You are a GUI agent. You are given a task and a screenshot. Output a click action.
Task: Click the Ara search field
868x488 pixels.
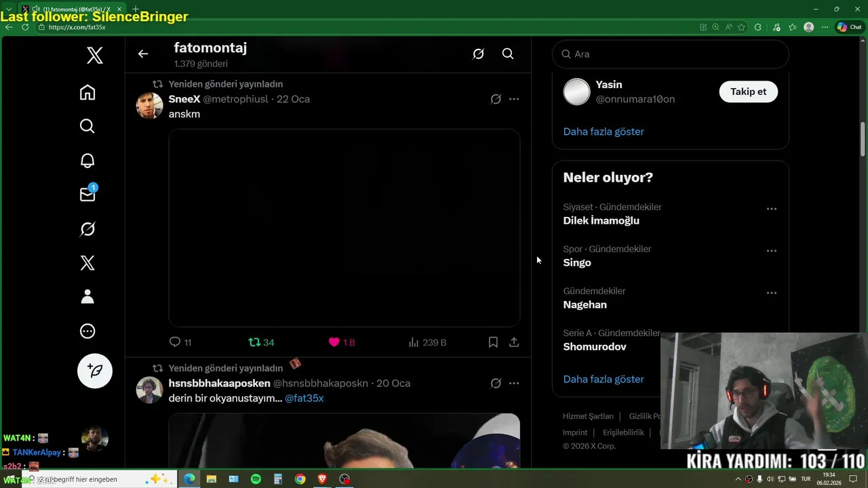[x=671, y=54]
